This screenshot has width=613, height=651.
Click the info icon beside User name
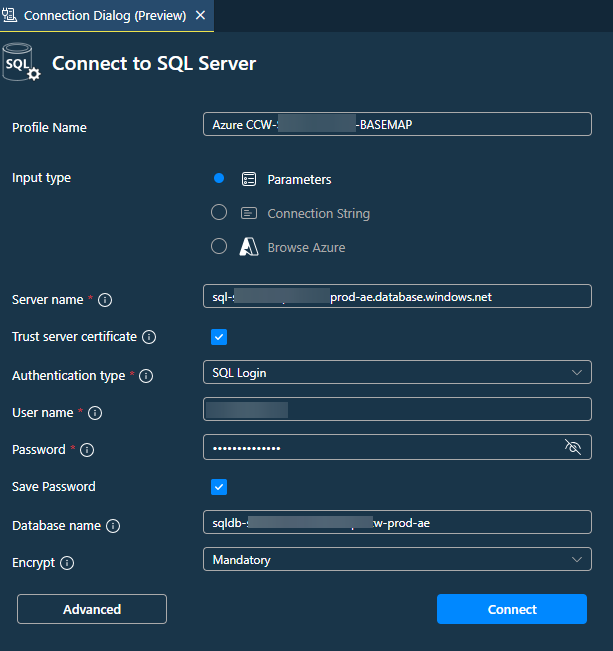(x=95, y=413)
